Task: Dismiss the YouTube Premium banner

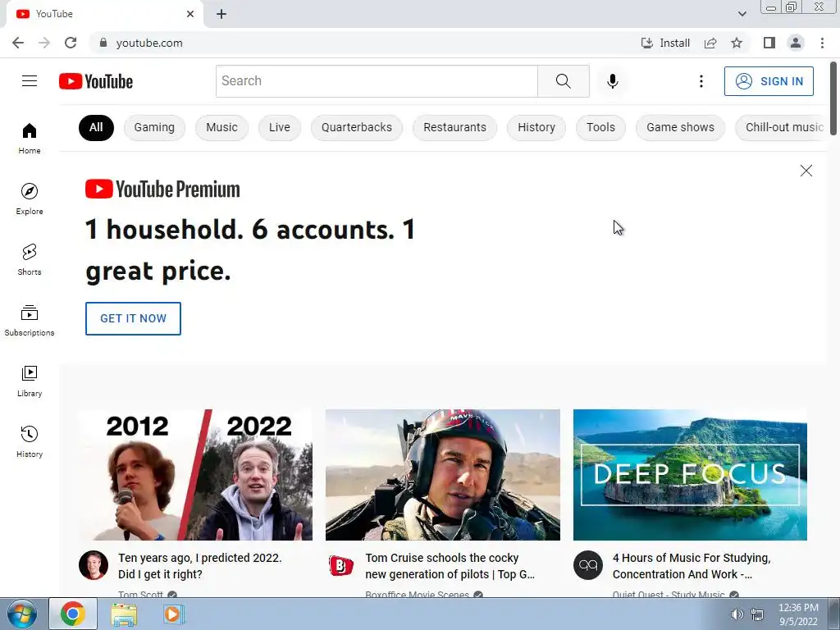Action: [806, 171]
